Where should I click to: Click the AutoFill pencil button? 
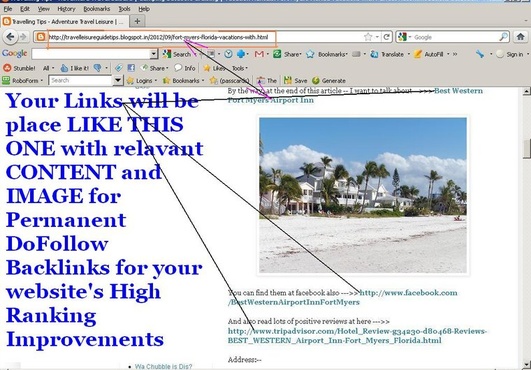click(x=428, y=54)
